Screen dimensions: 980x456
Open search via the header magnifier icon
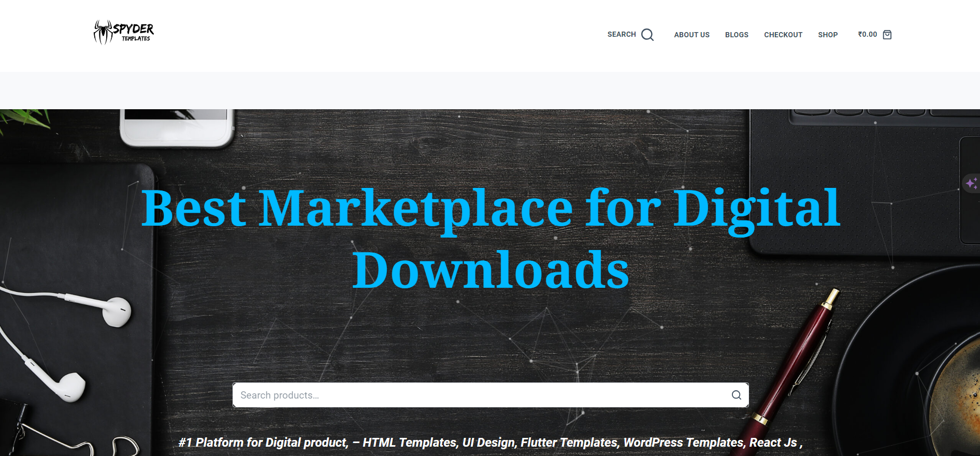(647, 35)
